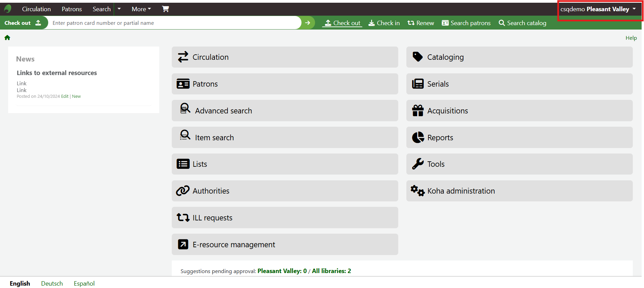Screen dimensions: 644x288
Task: Click the Koha administration gears icon
Action: (418, 191)
